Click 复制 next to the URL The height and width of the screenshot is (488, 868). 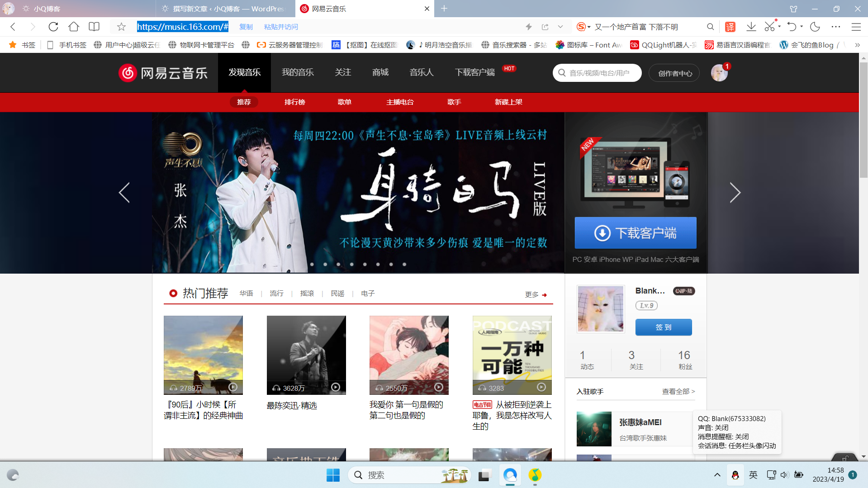(x=246, y=27)
